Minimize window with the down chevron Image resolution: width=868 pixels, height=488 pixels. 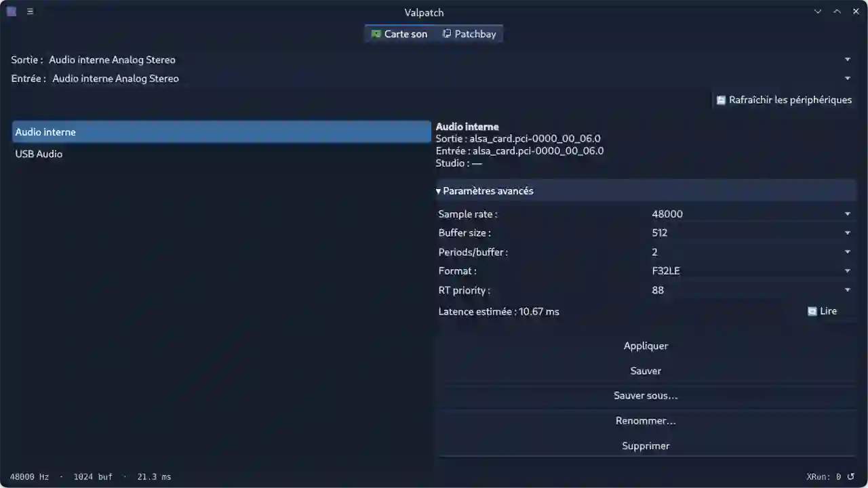point(818,12)
